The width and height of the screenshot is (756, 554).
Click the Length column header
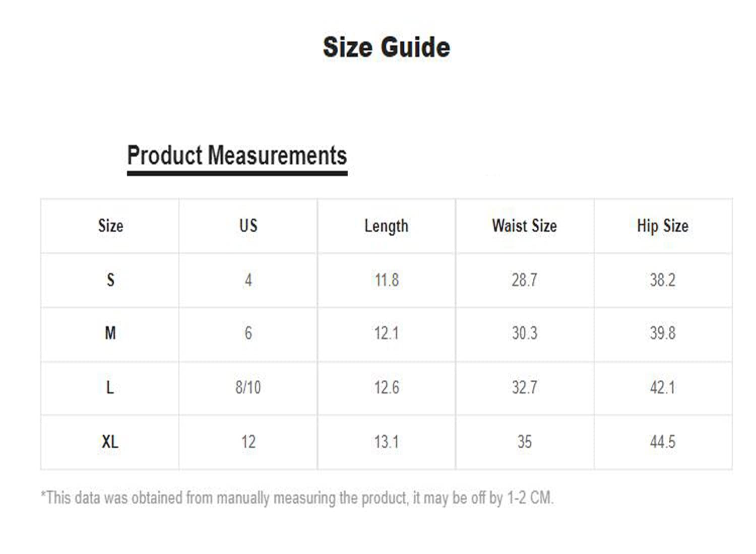[386, 226]
